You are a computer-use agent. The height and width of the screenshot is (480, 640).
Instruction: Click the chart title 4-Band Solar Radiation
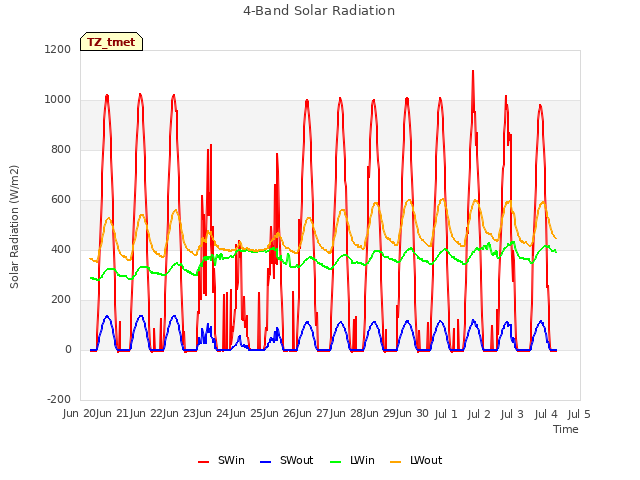(319, 11)
